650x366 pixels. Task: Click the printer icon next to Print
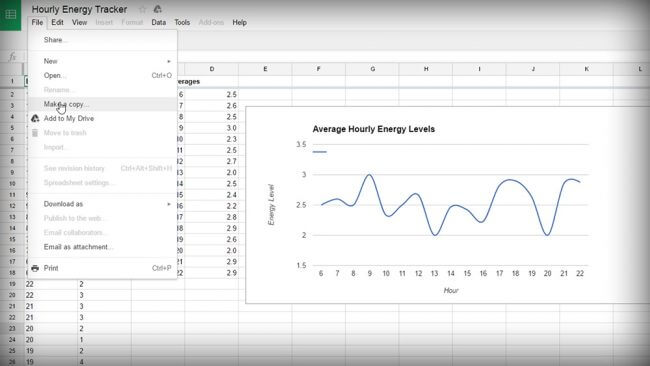coord(35,268)
